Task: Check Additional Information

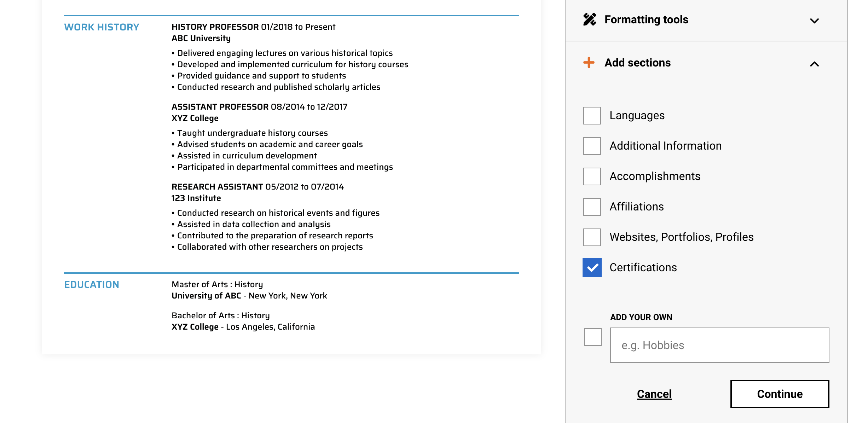Action: (x=592, y=146)
